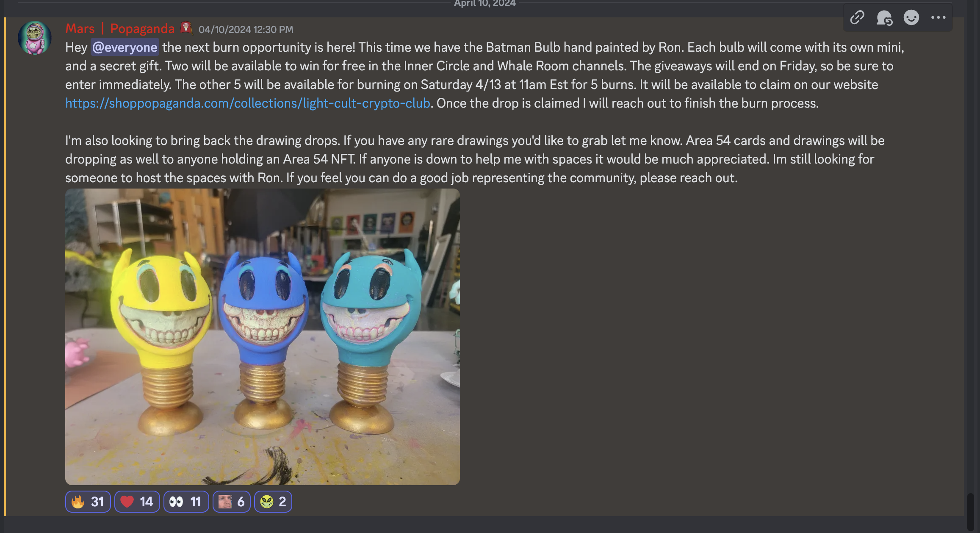Image resolution: width=980 pixels, height=533 pixels.
Task: Toggle the fire emoji reaction with 31
Action: click(x=88, y=502)
